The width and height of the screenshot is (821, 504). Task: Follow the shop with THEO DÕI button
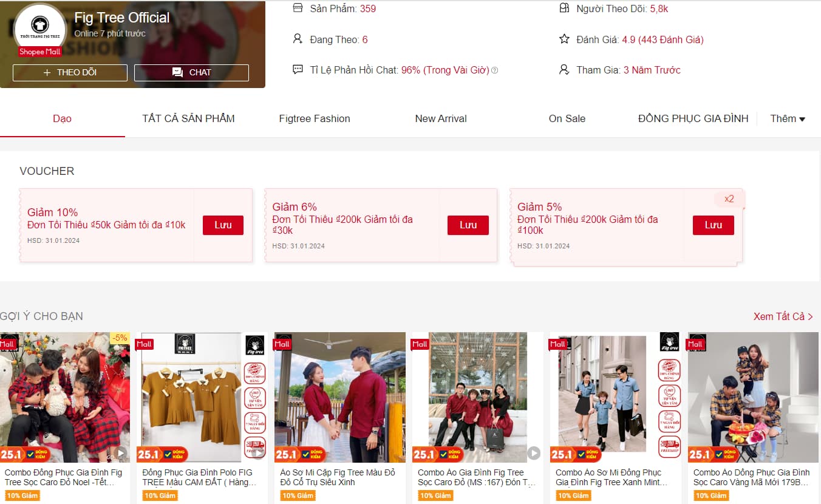[70, 72]
